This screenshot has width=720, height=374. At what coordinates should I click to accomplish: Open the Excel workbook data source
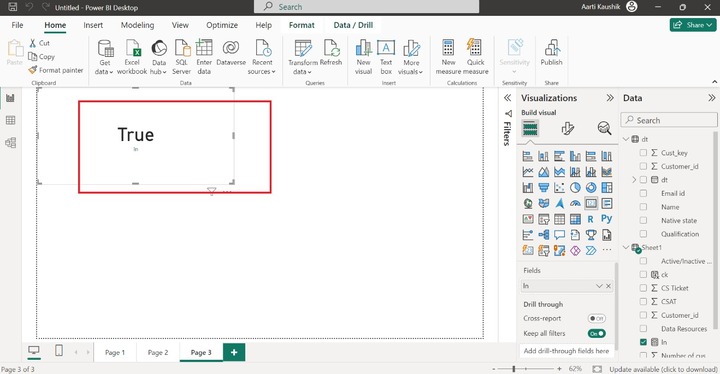point(132,57)
